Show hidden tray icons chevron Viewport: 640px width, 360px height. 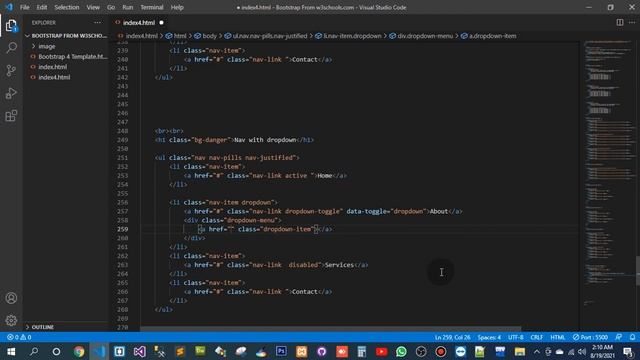tap(537, 351)
